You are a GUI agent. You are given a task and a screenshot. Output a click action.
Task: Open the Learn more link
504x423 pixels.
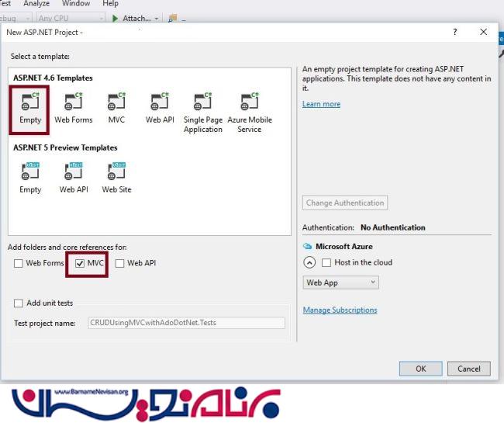click(x=321, y=104)
